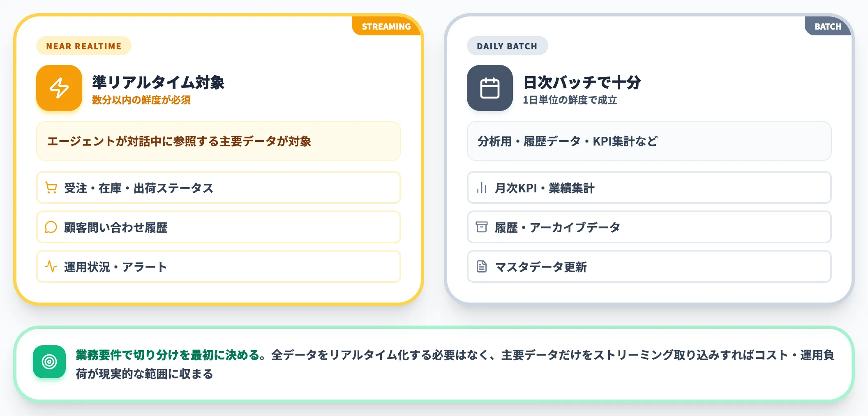Click the bar chart icon beside 月次KPI
This screenshot has height=416, width=868.
(x=482, y=188)
